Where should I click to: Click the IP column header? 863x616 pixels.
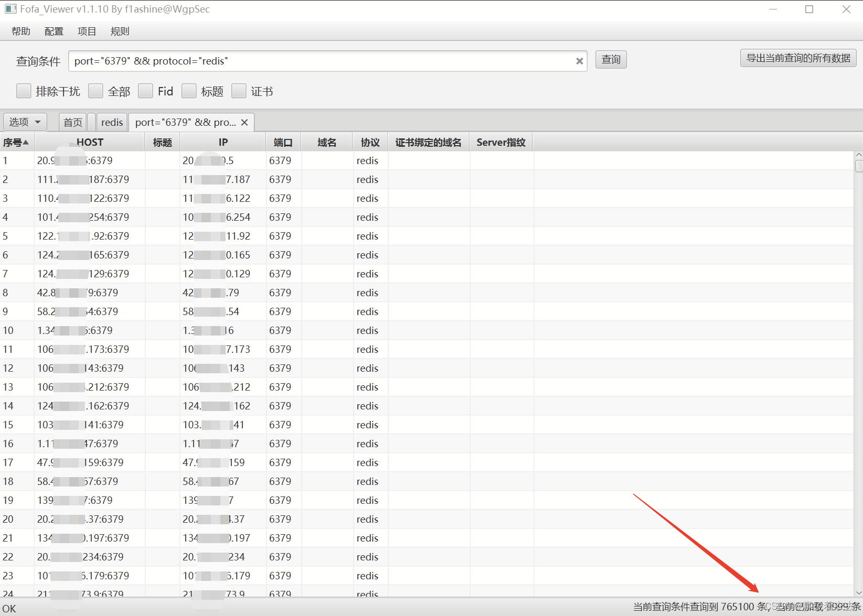coord(222,142)
